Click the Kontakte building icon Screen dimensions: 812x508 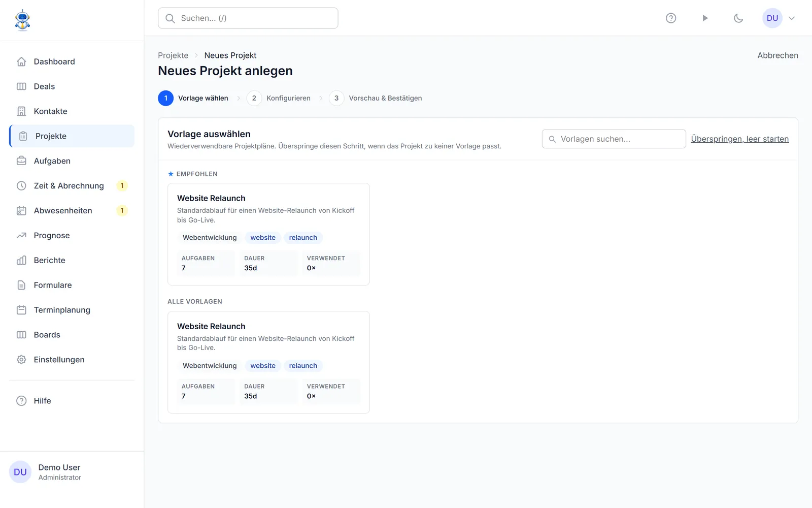tap(21, 111)
